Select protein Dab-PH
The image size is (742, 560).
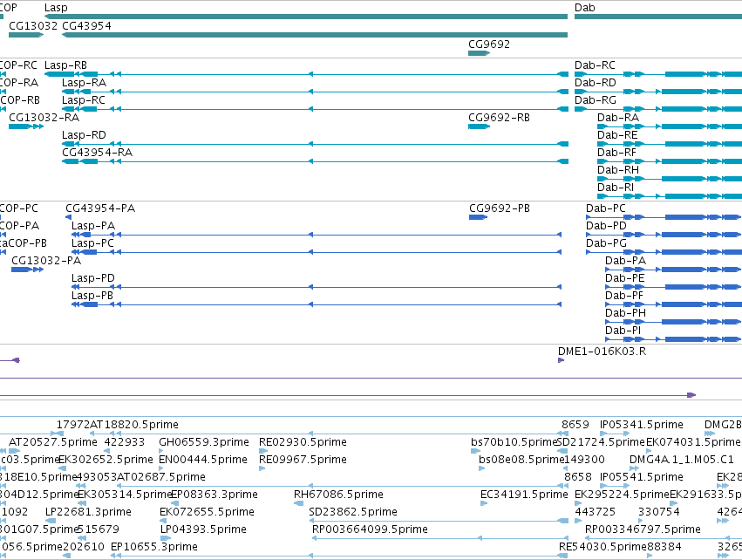(625, 313)
